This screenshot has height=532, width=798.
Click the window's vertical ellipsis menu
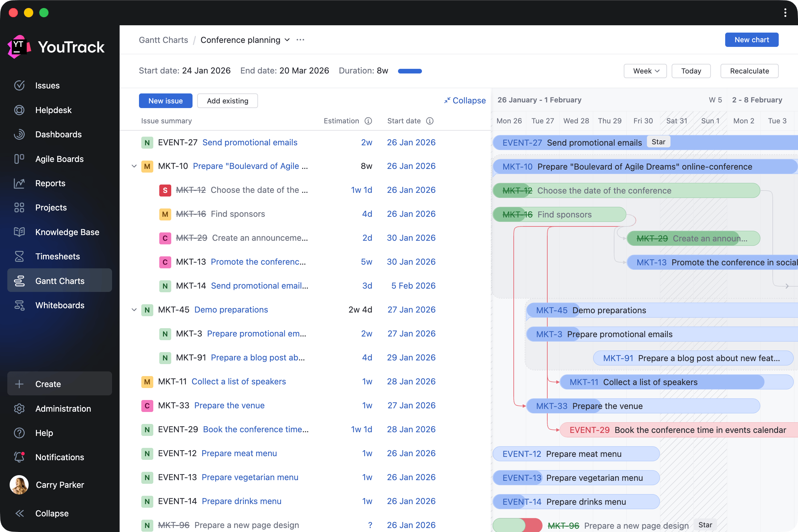(785, 13)
